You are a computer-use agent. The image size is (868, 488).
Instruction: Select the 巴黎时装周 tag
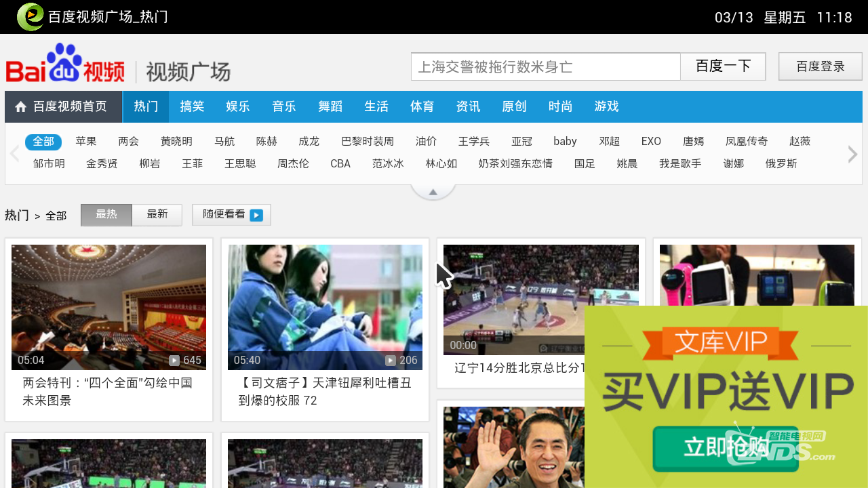368,142
